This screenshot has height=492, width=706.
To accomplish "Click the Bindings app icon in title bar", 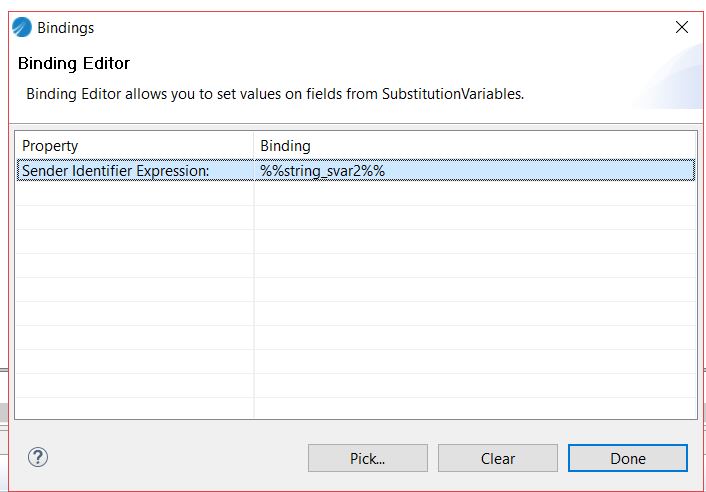I will click(x=22, y=28).
